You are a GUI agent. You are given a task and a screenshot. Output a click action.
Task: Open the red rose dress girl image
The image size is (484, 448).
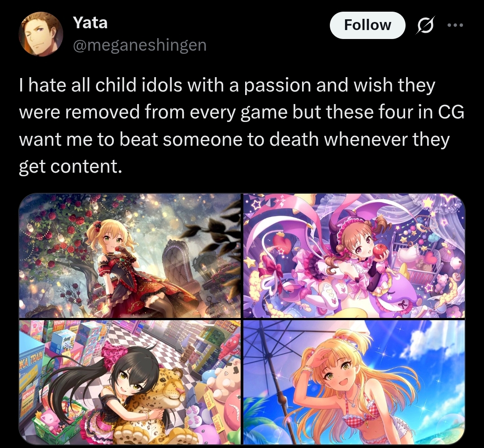130,256
